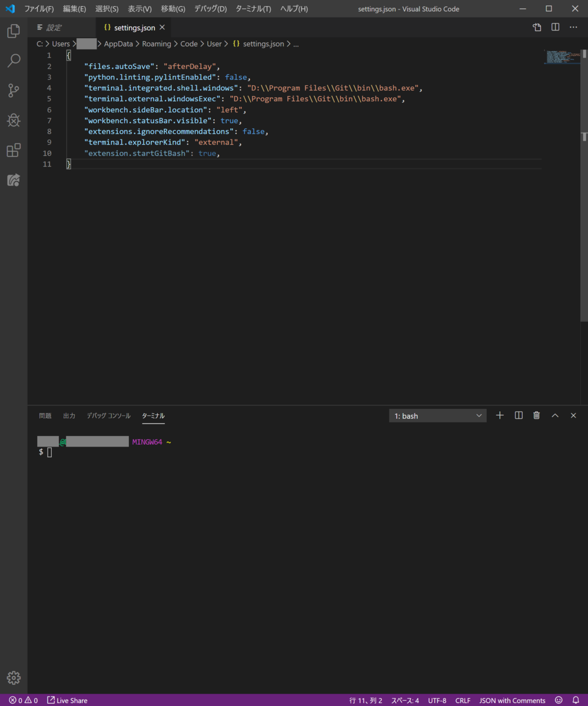Click 'JSON with Comments' language mode

tap(512, 700)
